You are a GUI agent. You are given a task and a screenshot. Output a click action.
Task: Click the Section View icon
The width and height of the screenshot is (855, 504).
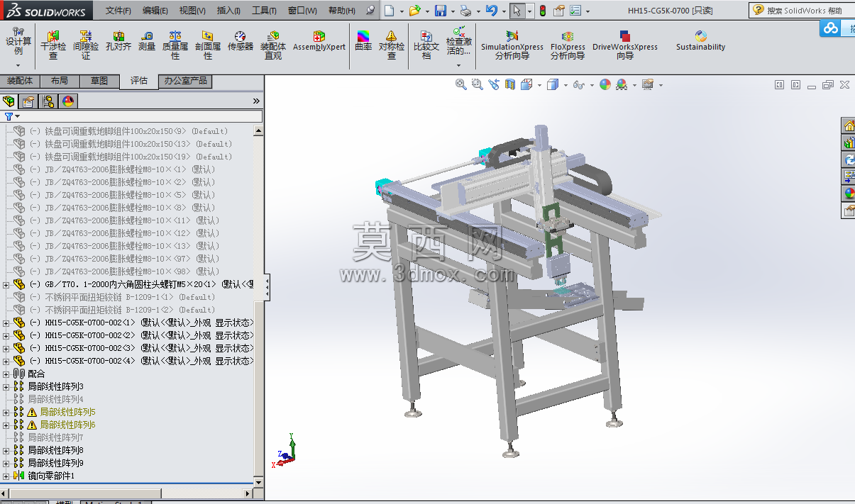tap(510, 84)
